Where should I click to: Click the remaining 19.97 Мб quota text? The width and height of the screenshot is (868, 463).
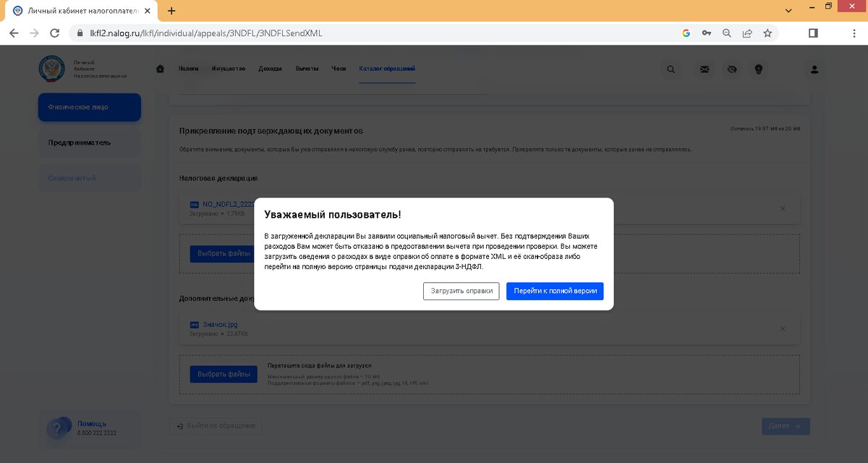pos(765,129)
